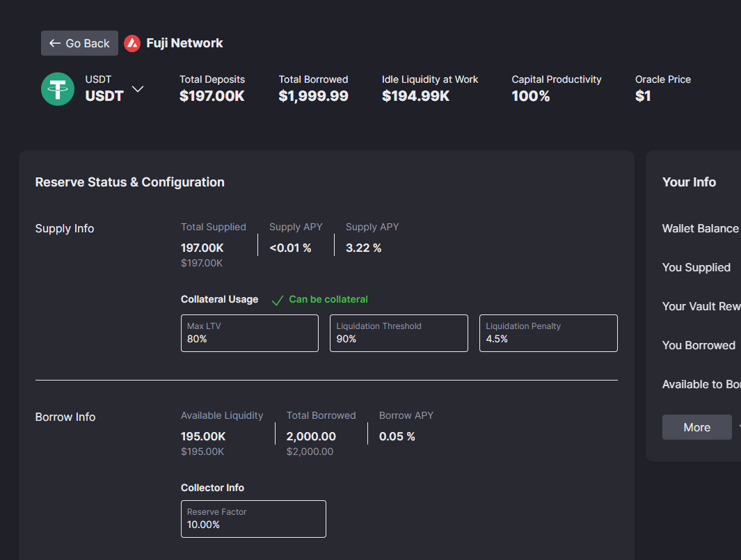
Task: Select the Available Liquidity 195.00K figure
Action: pyautogui.click(x=203, y=437)
